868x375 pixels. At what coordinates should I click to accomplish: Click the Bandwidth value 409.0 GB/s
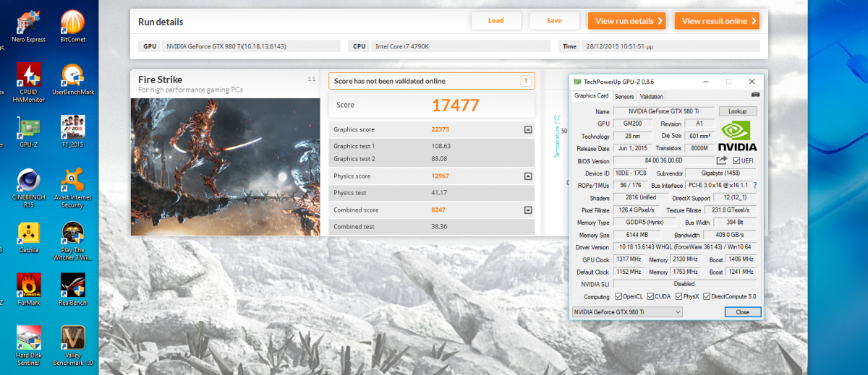[731, 235]
